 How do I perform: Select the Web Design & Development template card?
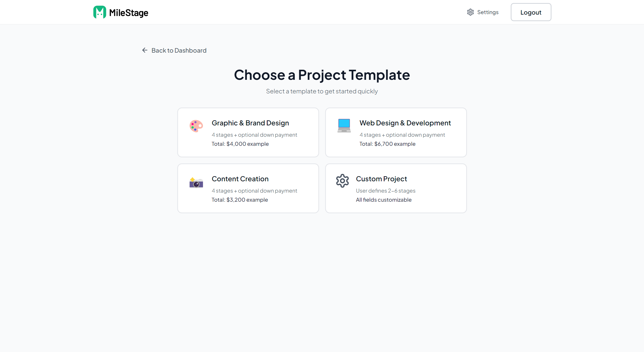[396, 132]
